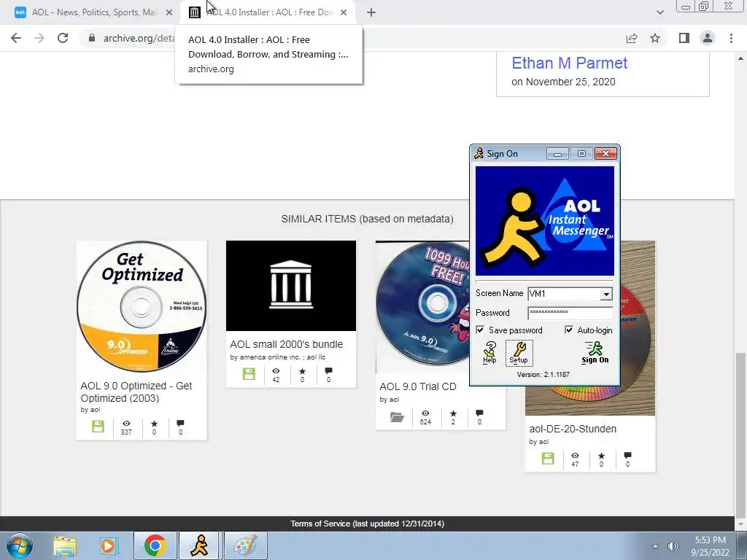Open AOL small 2000's bundle title link
Viewport: 747px width, 560px height.
286,344
